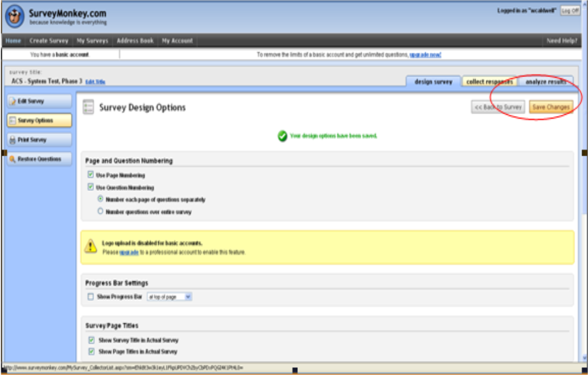This screenshot has width=588, height=375.
Task: Click the SurveyMonkey monkey logo icon
Action: coord(15,16)
